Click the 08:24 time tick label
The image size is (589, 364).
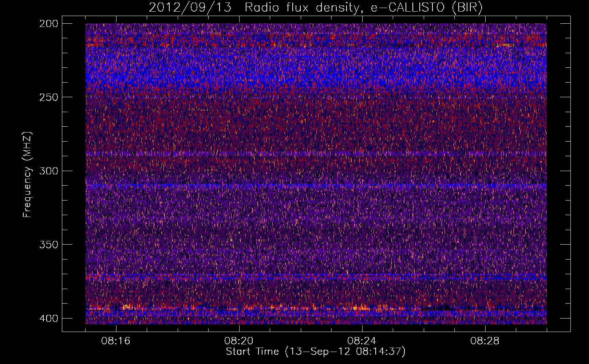[362, 341]
